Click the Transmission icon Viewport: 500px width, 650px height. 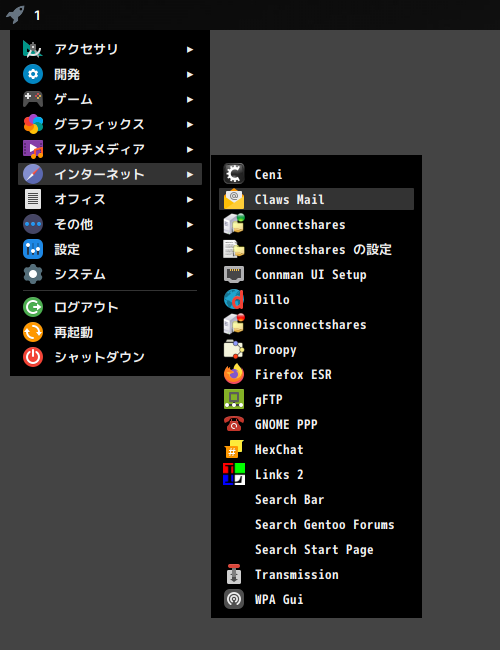click(x=234, y=575)
